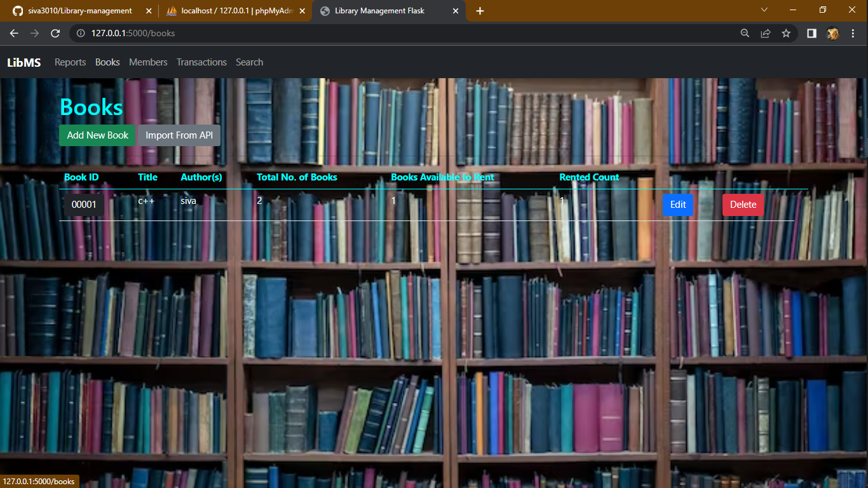Open the Chrome profile avatar

click(832, 33)
